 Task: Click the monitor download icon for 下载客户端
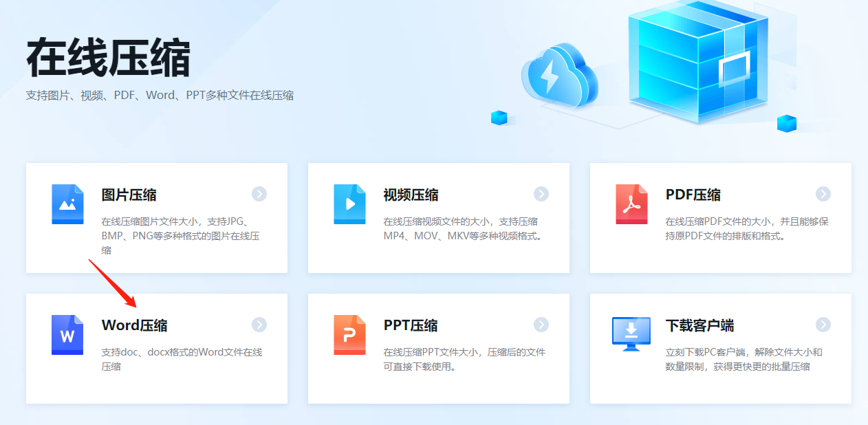[631, 334]
